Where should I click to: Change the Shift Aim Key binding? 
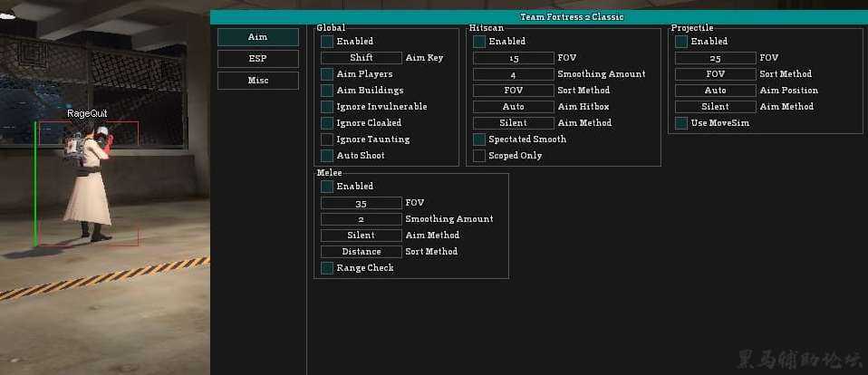(362, 58)
